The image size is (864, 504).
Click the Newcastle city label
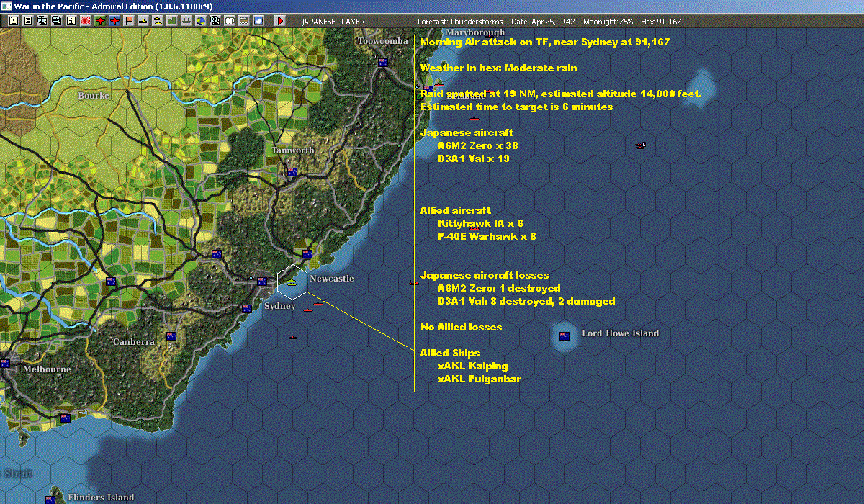click(332, 278)
